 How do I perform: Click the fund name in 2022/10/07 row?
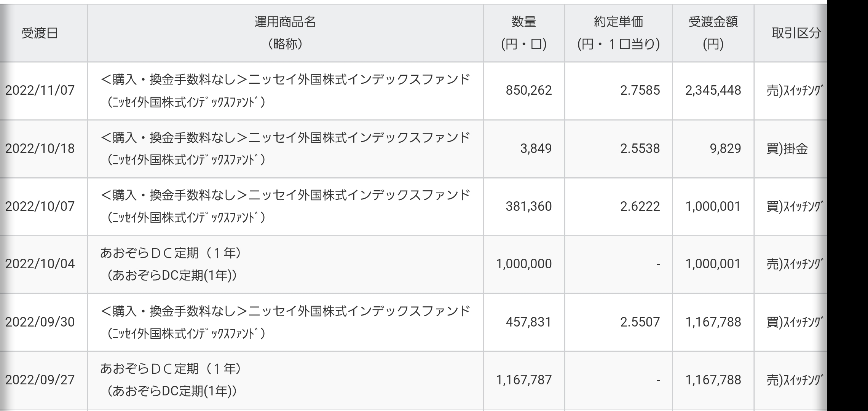(285, 206)
